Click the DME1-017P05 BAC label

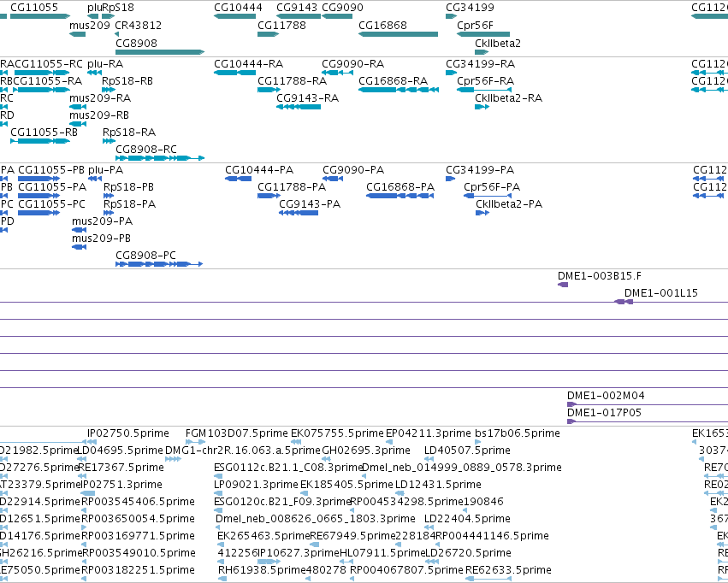coord(605,412)
